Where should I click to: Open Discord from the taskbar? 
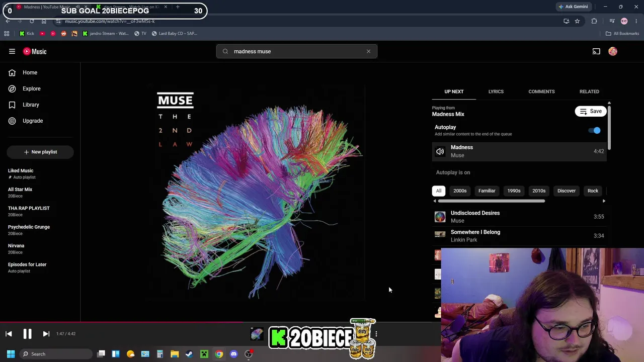pyautogui.click(x=233, y=354)
